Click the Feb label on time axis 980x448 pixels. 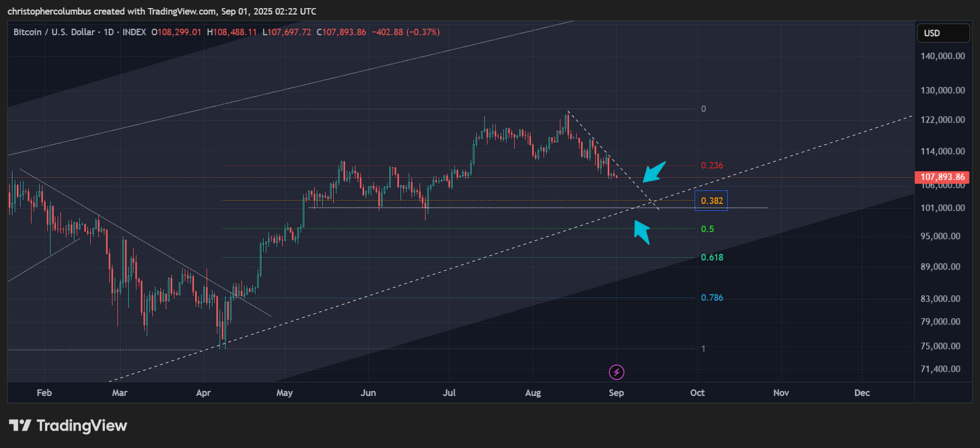[x=44, y=393]
